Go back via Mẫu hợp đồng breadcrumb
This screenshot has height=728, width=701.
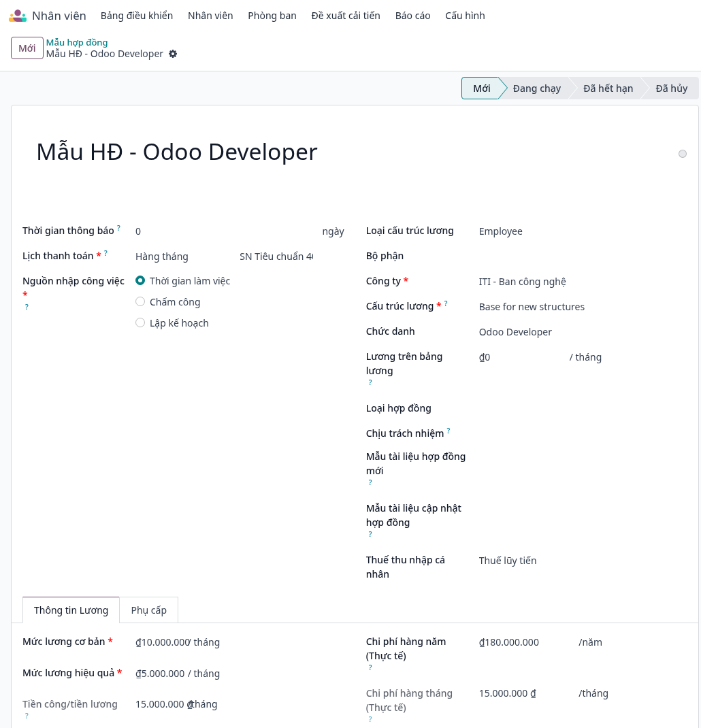pyautogui.click(x=77, y=42)
